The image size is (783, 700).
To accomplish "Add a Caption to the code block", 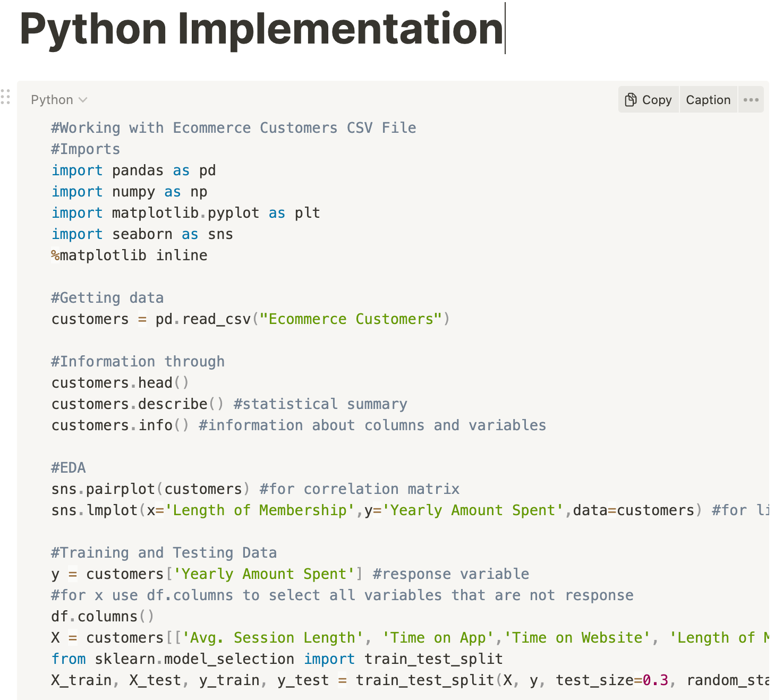I will tap(708, 100).
